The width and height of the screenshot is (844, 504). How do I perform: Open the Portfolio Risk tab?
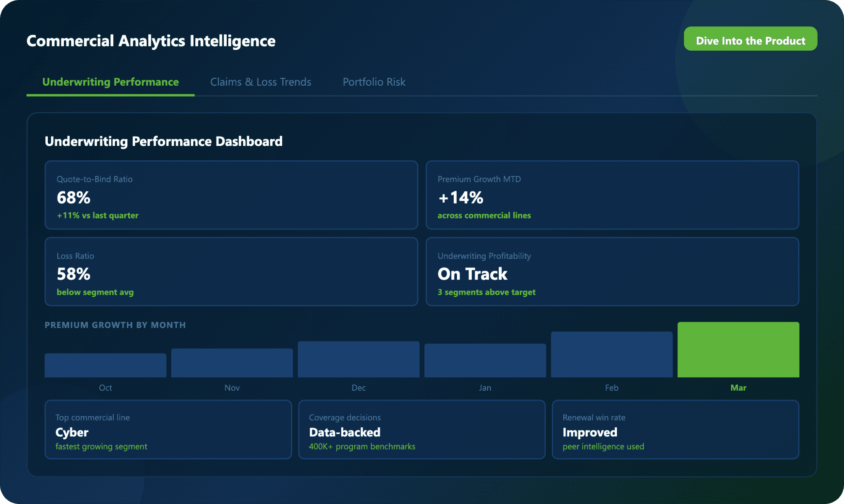point(374,82)
